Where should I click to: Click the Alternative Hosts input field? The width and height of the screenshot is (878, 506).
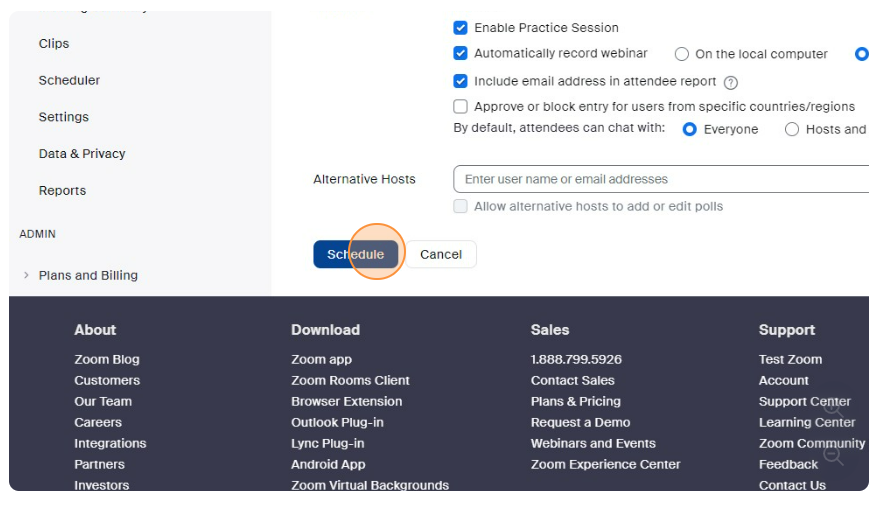[x=660, y=180]
